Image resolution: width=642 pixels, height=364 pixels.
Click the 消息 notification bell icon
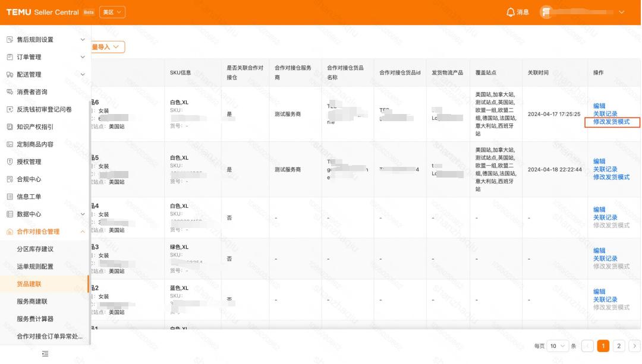click(510, 12)
